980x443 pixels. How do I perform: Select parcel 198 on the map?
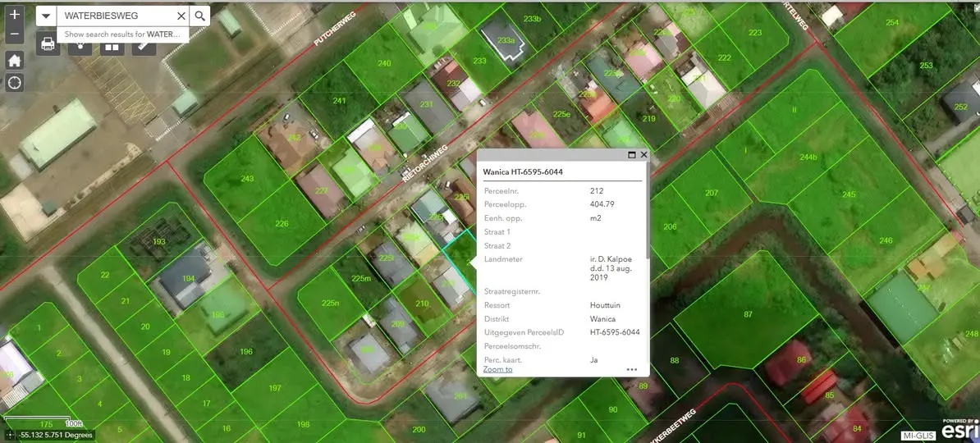303,424
